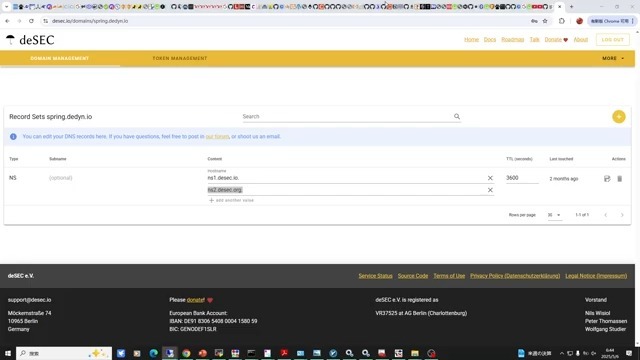The height and width of the screenshot is (360, 640).
Task: Open the About link
Action: [x=580, y=40]
